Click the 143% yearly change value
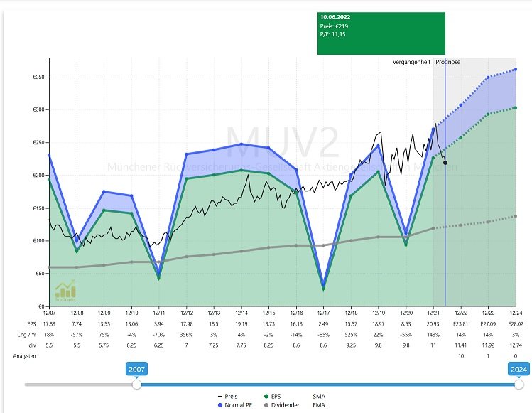 pos(433,335)
